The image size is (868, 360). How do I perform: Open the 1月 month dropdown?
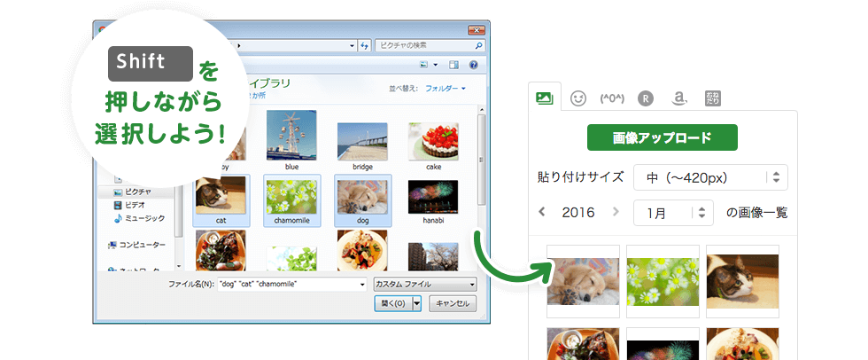point(673,213)
